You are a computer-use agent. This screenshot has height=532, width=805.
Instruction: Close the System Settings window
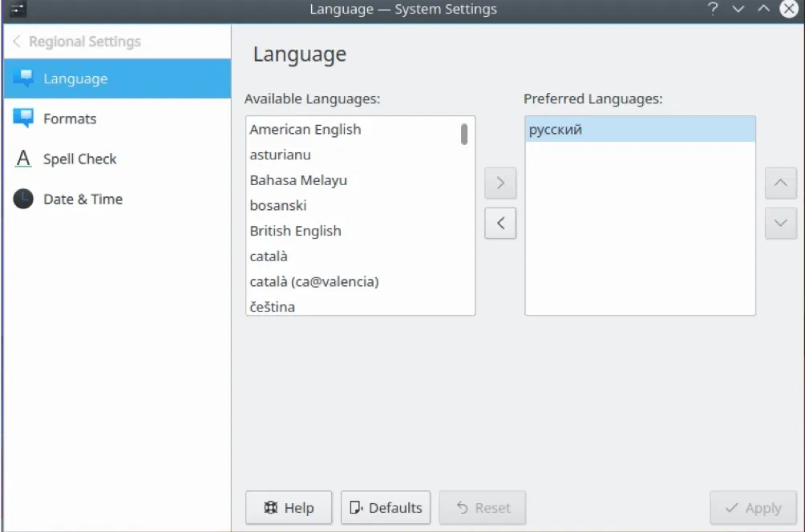(789, 9)
